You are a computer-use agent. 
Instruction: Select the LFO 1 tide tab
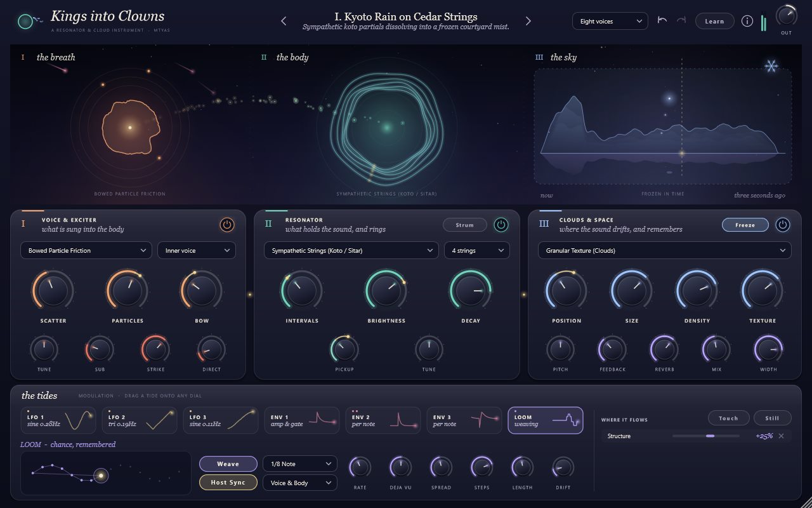click(58, 420)
